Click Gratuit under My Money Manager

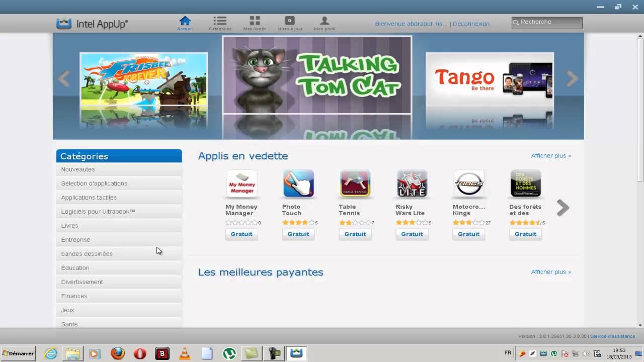pyautogui.click(x=242, y=234)
